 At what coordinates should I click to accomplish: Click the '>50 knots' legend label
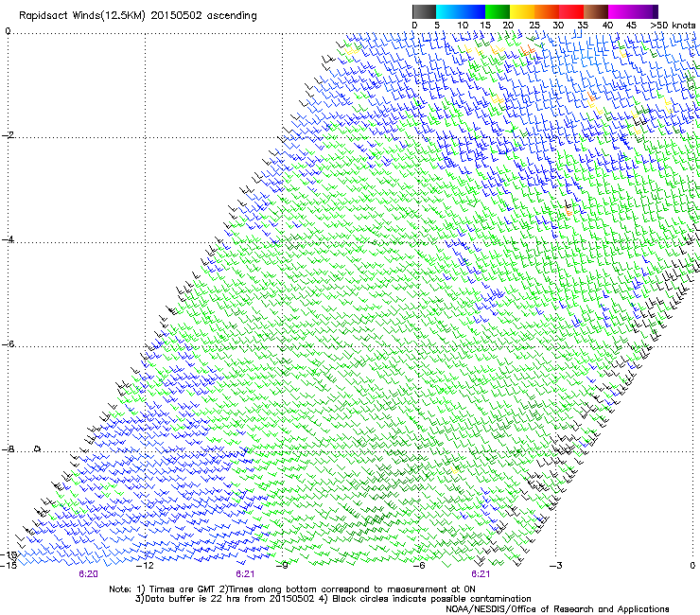point(673,26)
